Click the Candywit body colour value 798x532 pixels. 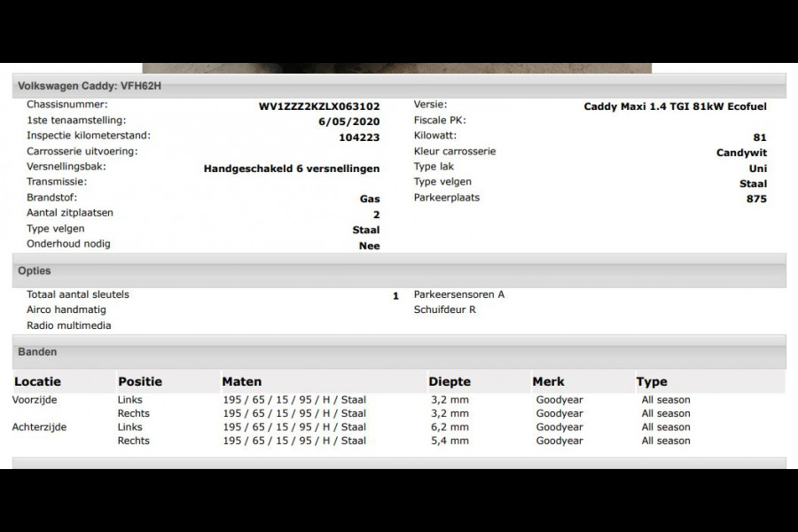[x=741, y=153]
